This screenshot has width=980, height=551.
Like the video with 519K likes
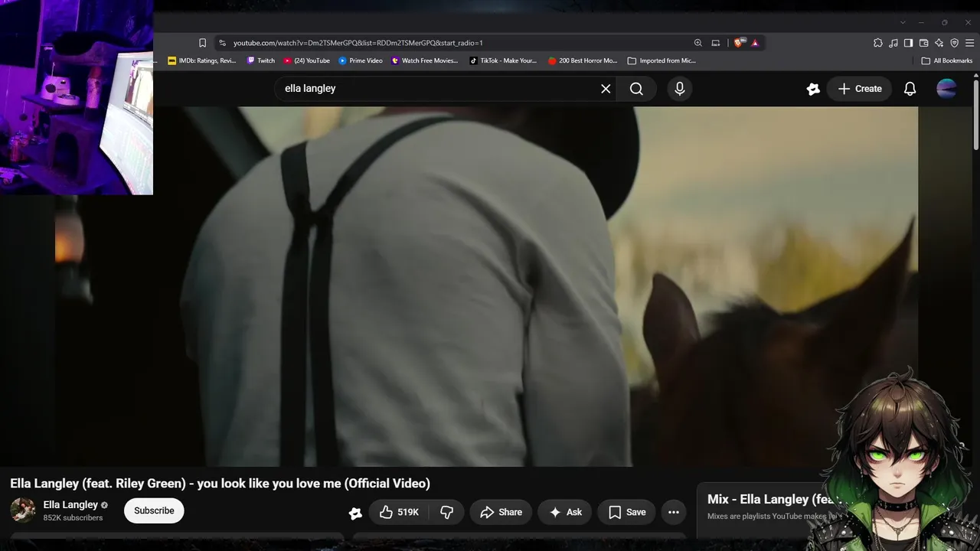click(399, 512)
